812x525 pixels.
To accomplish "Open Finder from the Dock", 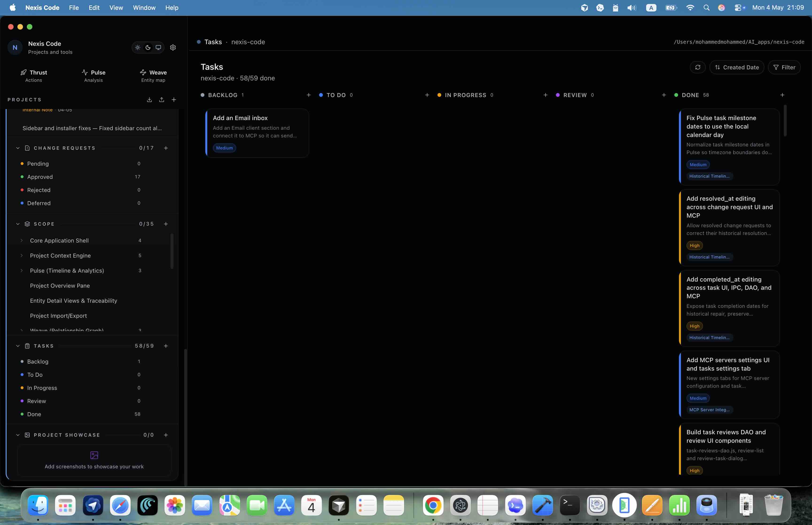I will pyautogui.click(x=38, y=505).
